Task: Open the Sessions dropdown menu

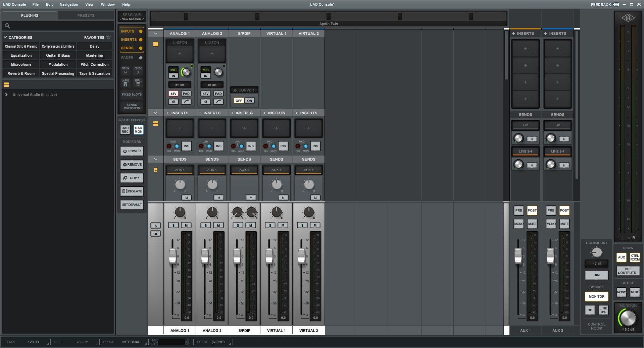Action: [x=132, y=17]
